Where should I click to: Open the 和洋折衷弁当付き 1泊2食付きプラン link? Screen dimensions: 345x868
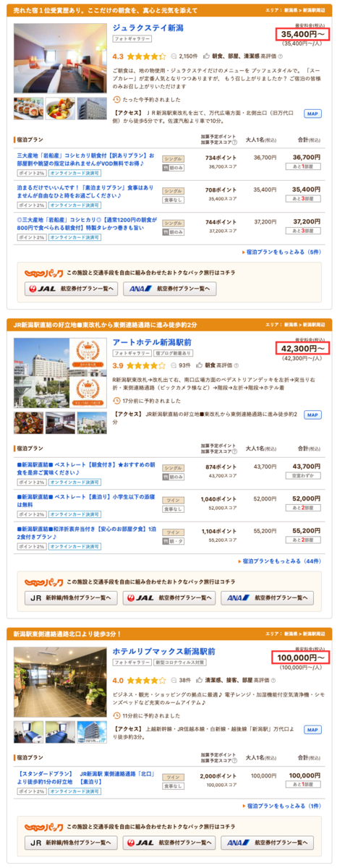(x=85, y=532)
